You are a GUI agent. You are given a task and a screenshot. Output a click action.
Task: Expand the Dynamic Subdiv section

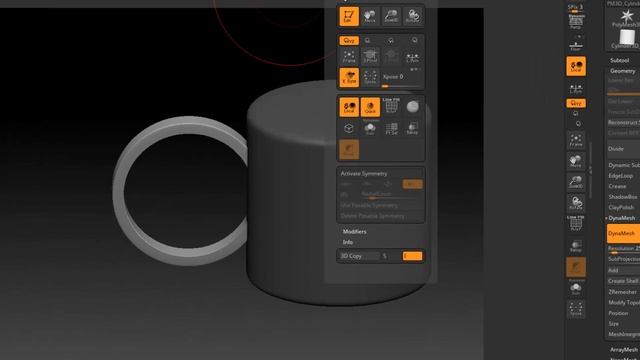(x=624, y=165)
